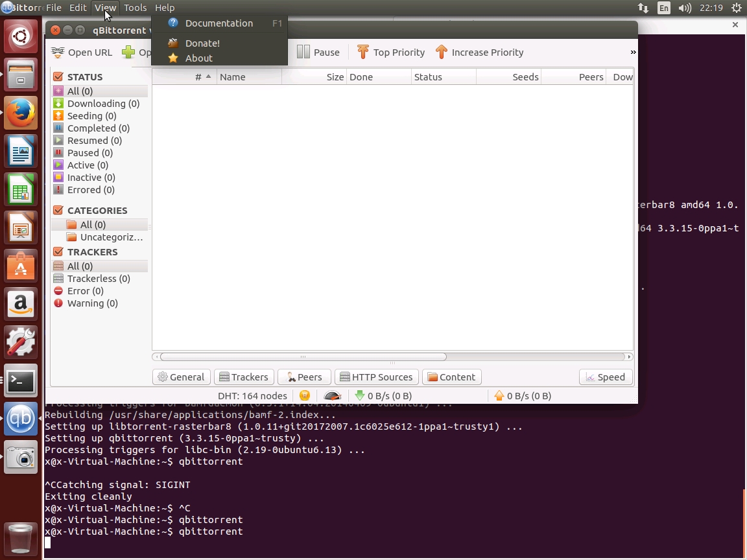Sort by the Seeds column header
This screenshot has width=747, height=560.
(x=508, y=77)
